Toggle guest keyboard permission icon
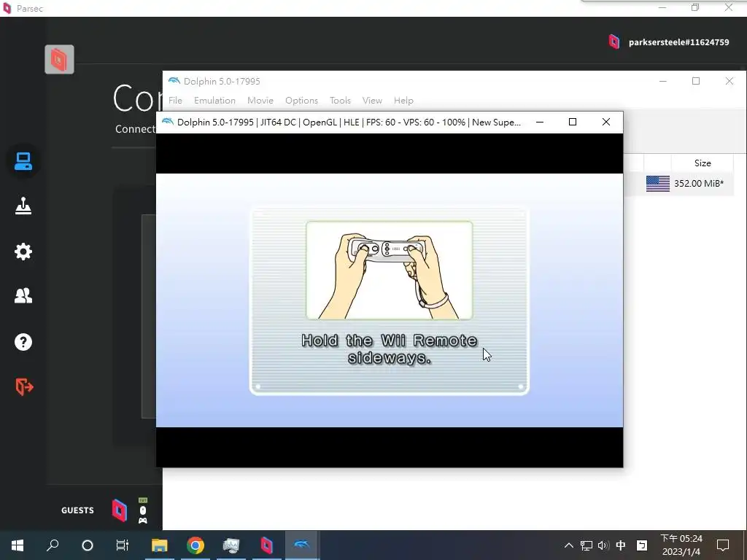The height and width of the screenshot is (560, 747). (142, 500)
